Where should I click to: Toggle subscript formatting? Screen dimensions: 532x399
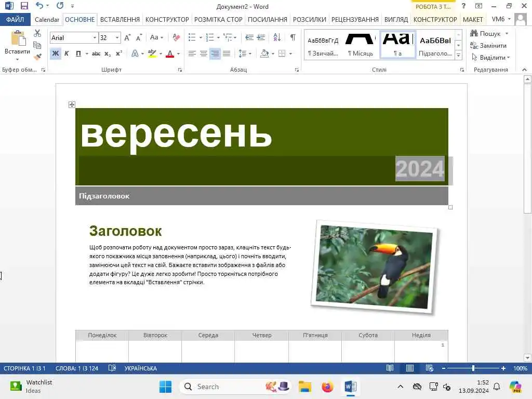(108, 54)
